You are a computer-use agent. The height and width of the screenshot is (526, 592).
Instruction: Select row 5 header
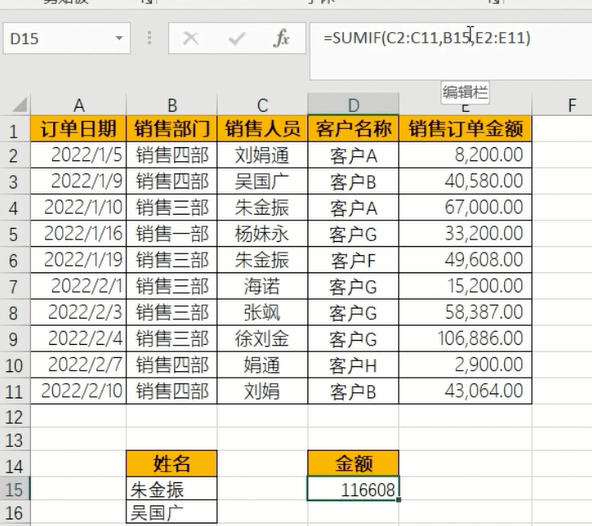point(15,234)
